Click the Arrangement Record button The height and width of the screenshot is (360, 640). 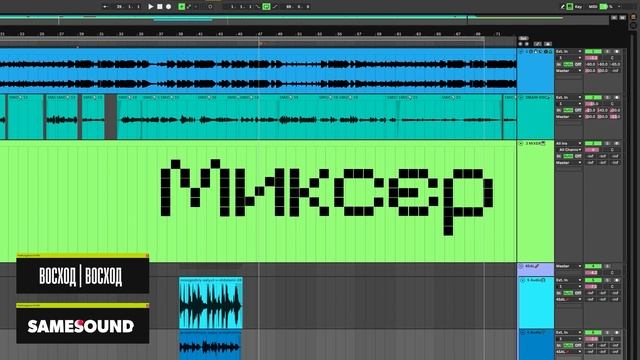pyautogui.click(x=169, y=7)
